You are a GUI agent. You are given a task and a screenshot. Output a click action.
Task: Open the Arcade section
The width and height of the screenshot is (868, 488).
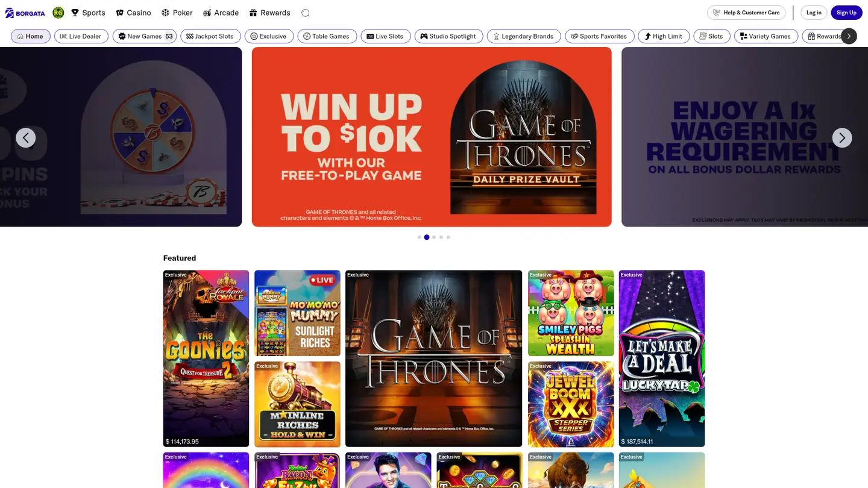pyautogui.click(x=221, y=13)
